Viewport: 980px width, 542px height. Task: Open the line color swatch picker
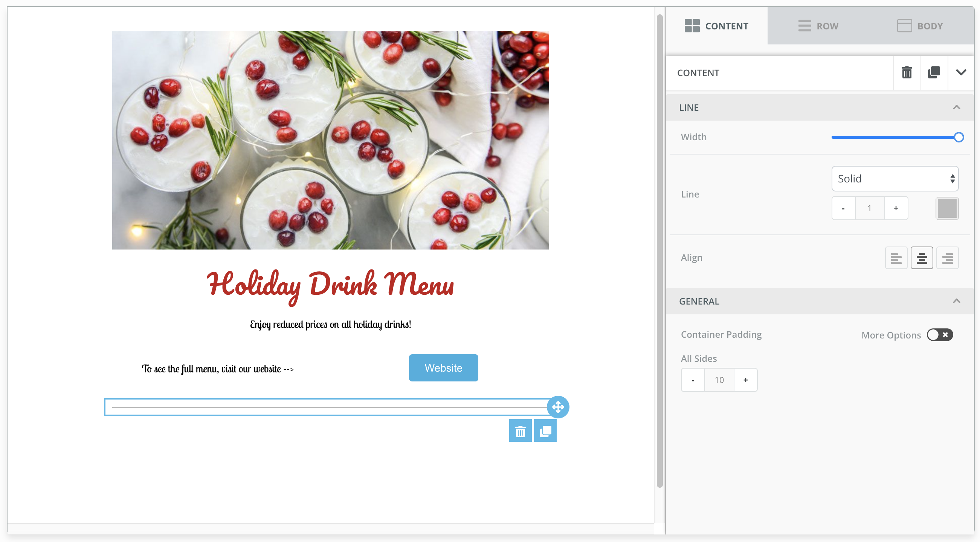pyautogui.click(x=947, y=208)
